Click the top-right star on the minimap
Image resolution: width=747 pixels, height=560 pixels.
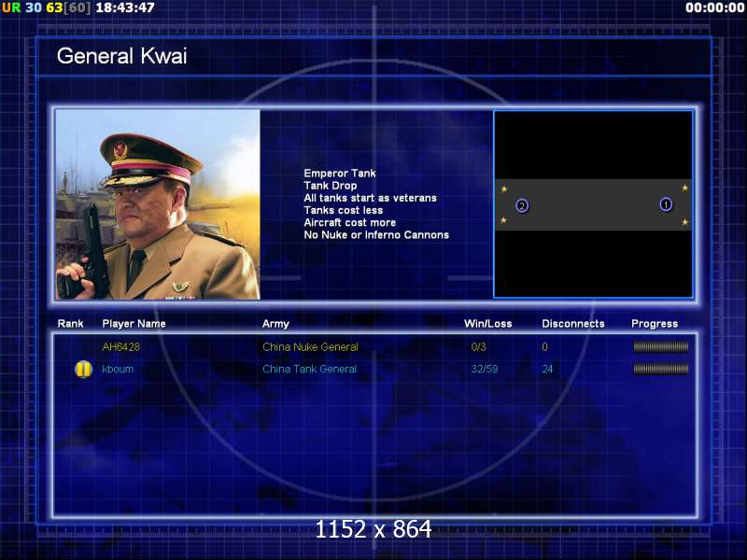[684, 188]
